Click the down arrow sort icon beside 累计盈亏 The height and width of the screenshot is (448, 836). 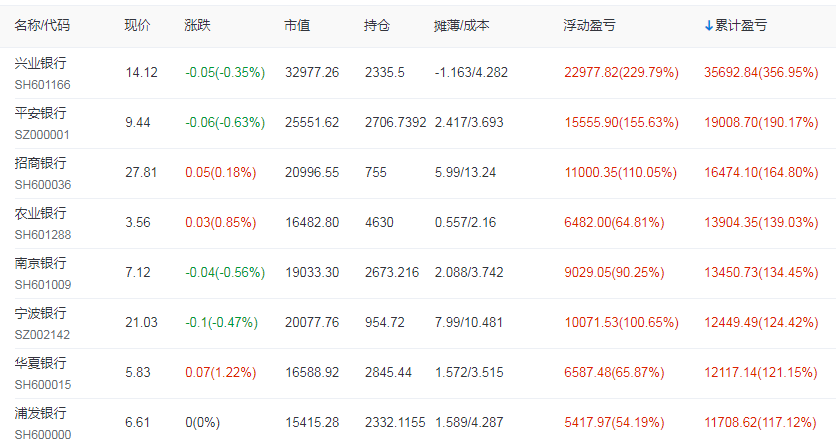pyautogui.click(x=709, y=25)
